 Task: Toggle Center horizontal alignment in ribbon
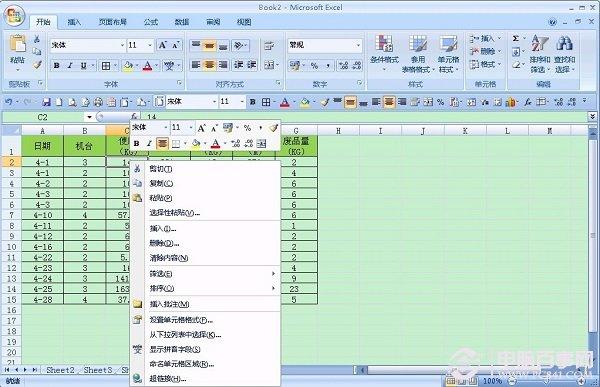point(209,65)
